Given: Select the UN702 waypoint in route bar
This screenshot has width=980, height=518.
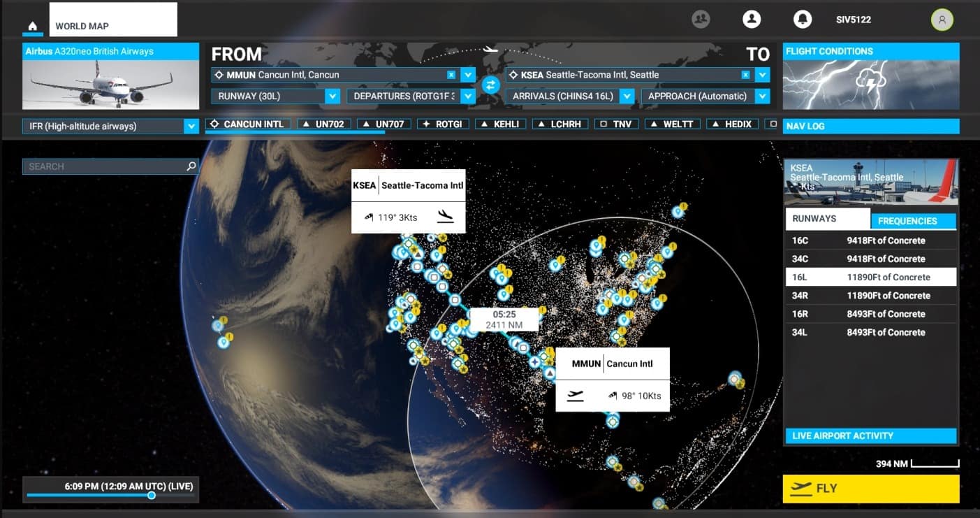Looking at the screenshot, I should (323, 124).
